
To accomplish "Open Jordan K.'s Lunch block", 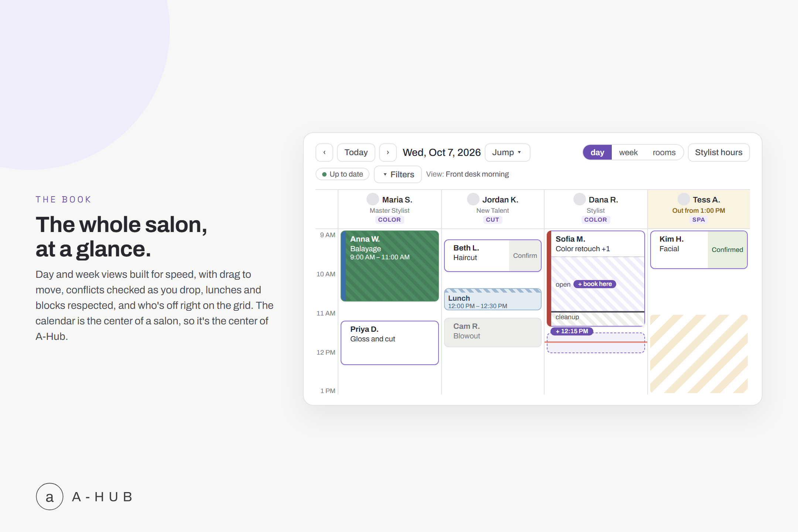I will (493, 299).
